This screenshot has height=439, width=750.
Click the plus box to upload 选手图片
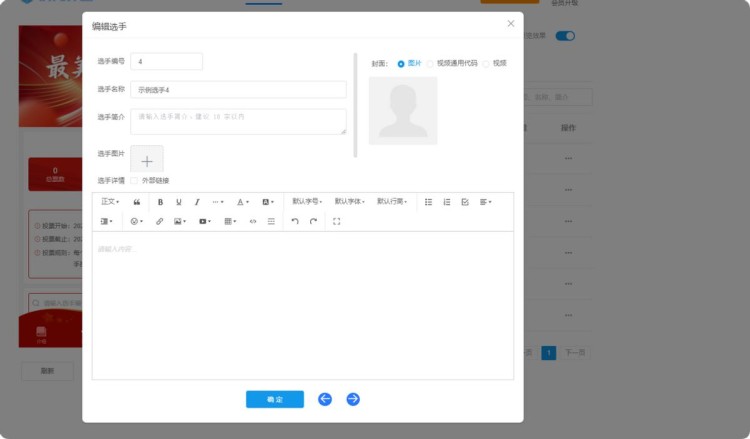(x=147, y=160)
